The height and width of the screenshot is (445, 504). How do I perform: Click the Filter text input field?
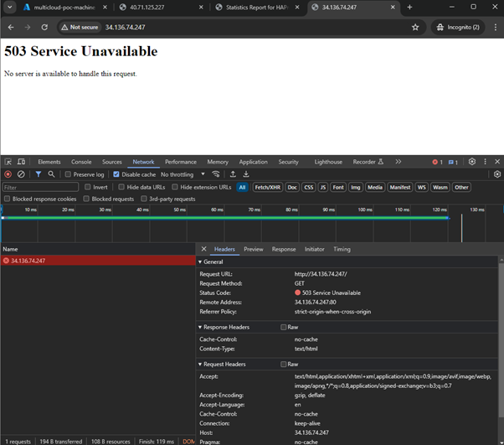click(40, 187)
